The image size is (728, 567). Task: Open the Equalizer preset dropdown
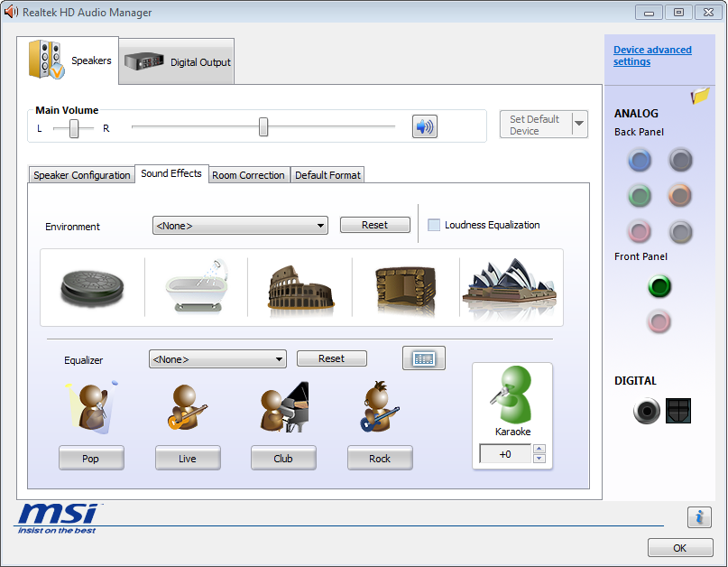[x=217, y=358]
